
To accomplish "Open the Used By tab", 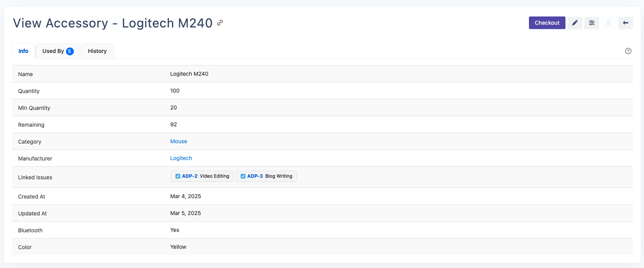I will (x=58, y=51).
